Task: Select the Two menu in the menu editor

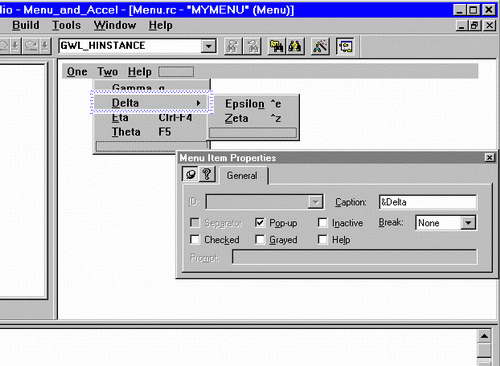Action: pyautogui.click(x=108, y=72)
